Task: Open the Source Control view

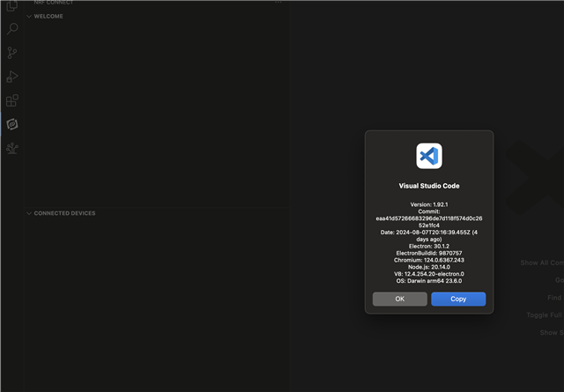Action: (11, 53)
